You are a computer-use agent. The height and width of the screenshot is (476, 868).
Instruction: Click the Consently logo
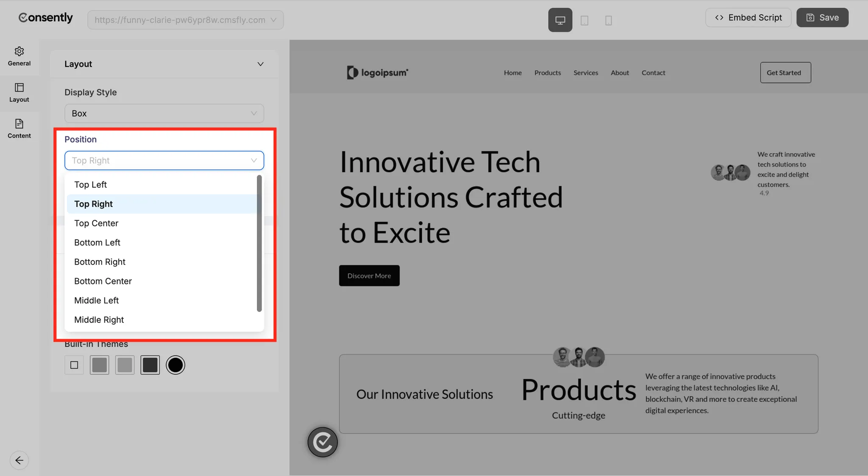click(x=46, y=17)
